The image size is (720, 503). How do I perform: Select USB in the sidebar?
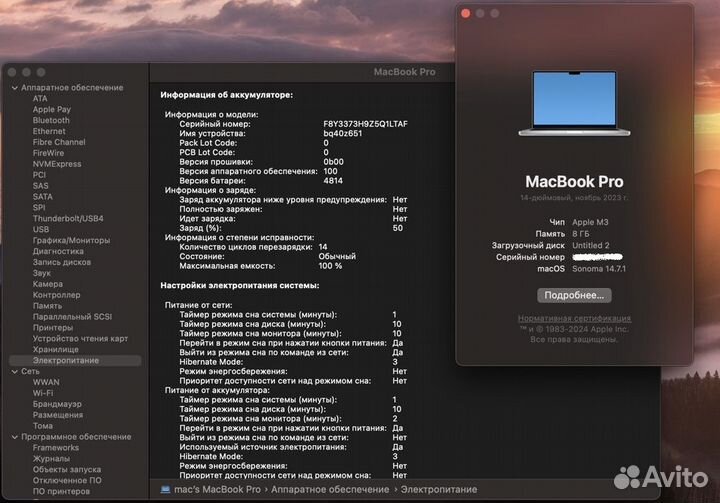coord(41,230)
